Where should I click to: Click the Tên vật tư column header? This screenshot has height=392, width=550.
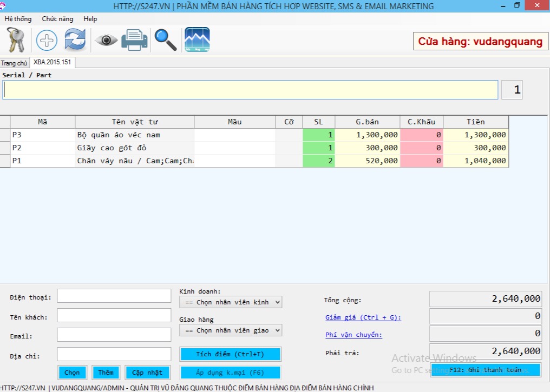135,122
